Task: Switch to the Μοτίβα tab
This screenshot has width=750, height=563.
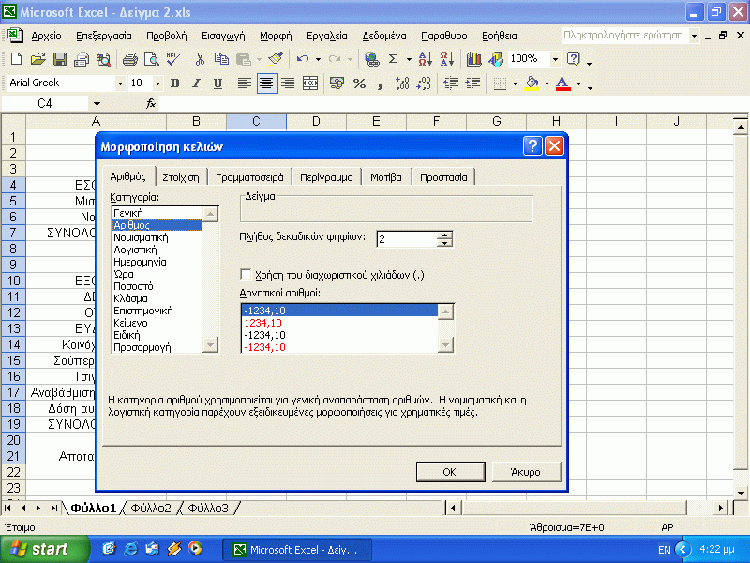Action: [386, 177]
